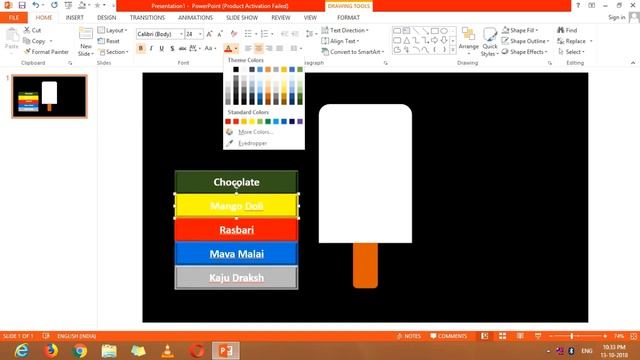Click the Save icon in quick access toolbar
Screen dimensions: 640x360
(22, 5)
